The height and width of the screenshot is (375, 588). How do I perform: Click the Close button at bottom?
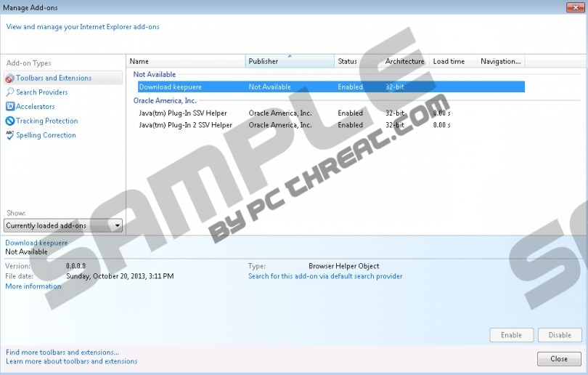point(559,359)
